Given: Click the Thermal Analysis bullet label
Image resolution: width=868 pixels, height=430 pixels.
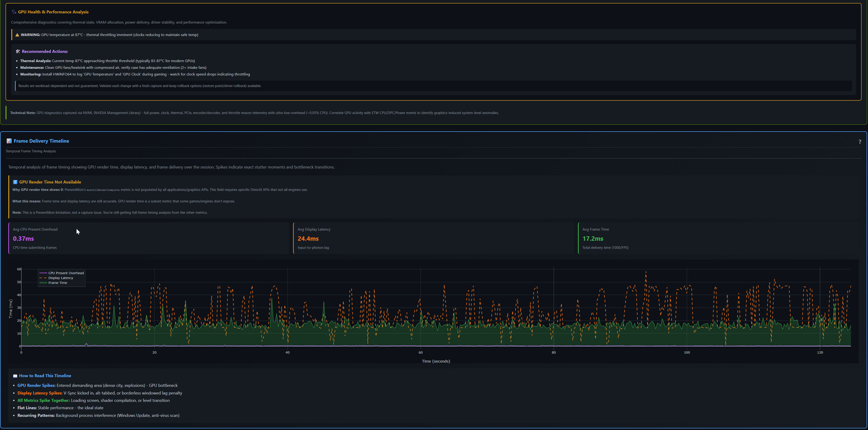Looking at the screenshot, I should pyautogui.click(x=36, y=61).
